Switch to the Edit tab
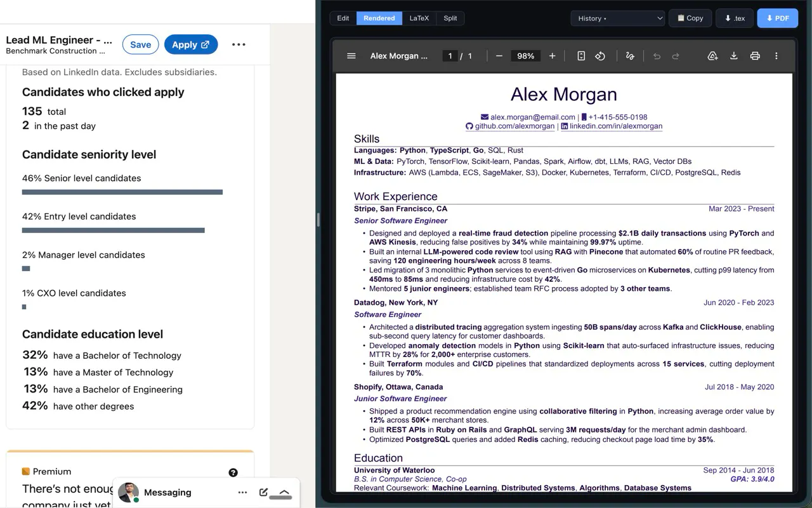Viewport: 812px width, 508px height. pos(343,18)
